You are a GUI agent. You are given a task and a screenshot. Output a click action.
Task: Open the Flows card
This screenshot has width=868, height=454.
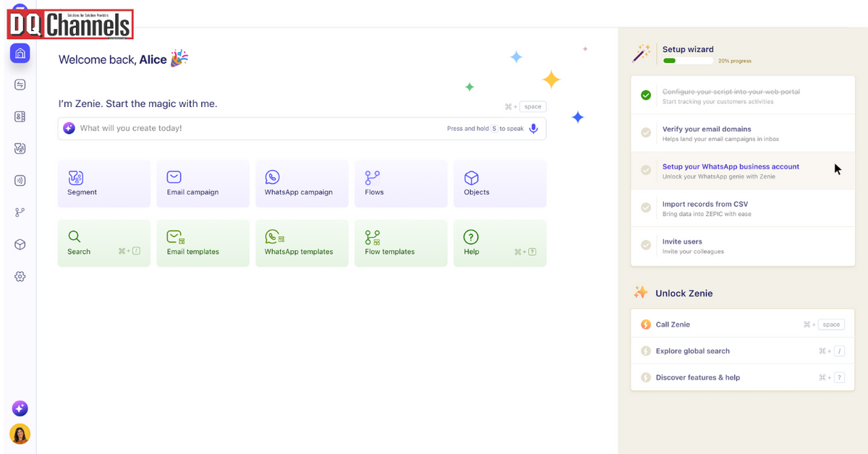pos(401,183)
